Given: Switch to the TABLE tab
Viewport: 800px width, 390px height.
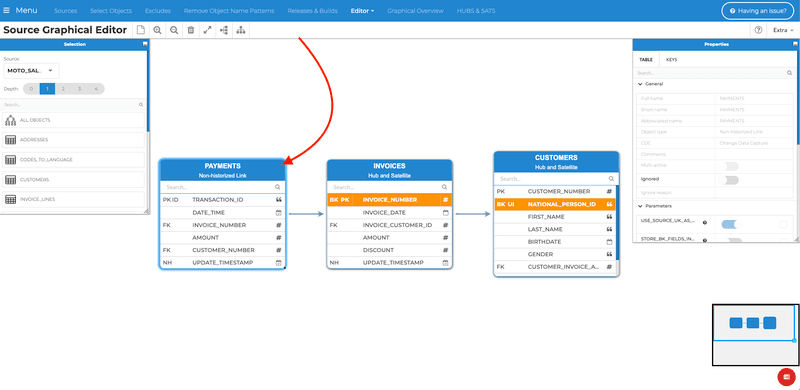Looking at the screenshot, I should click(646, 60).
